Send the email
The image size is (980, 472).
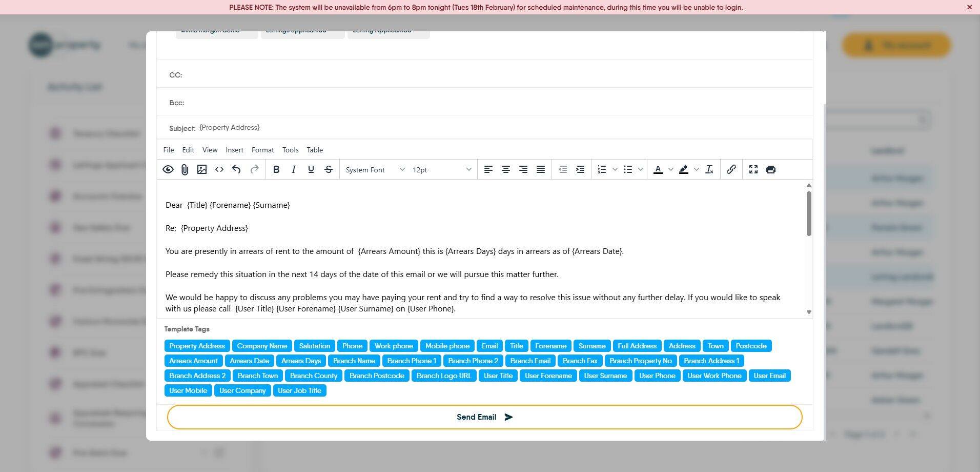click(484, 417)
